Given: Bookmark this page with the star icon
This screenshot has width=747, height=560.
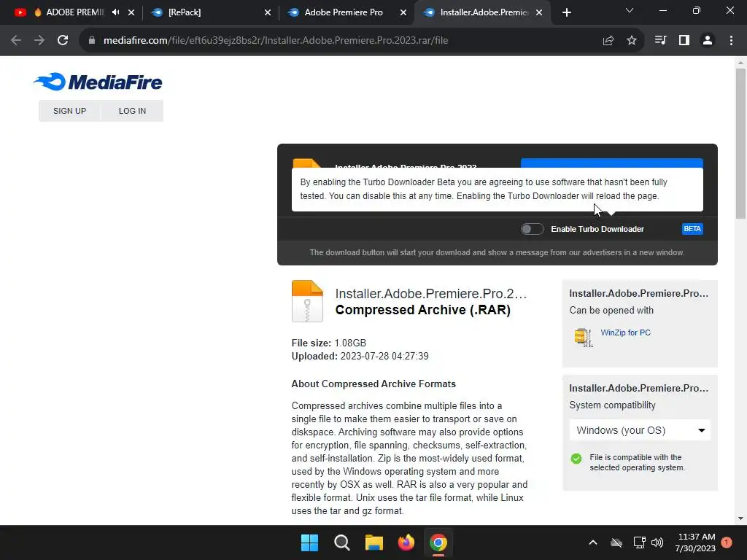Looking at the screenshot, I should (x=632, y=41).
